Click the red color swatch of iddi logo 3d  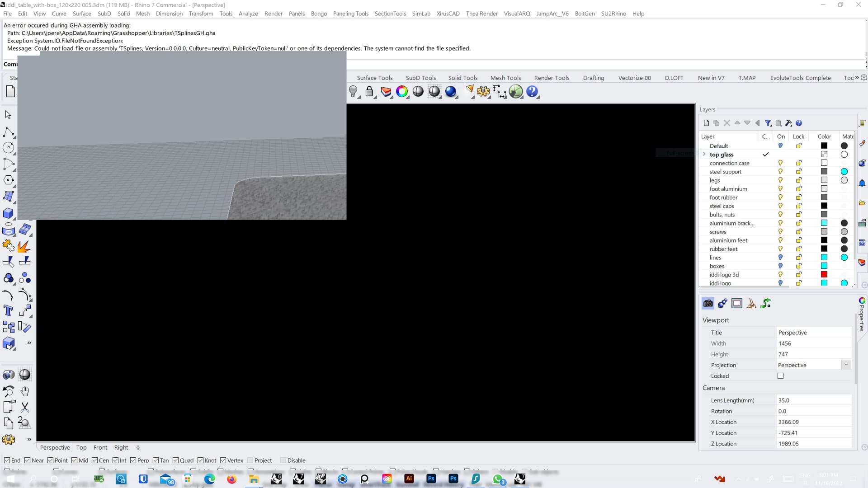click(x=824, y=274)
